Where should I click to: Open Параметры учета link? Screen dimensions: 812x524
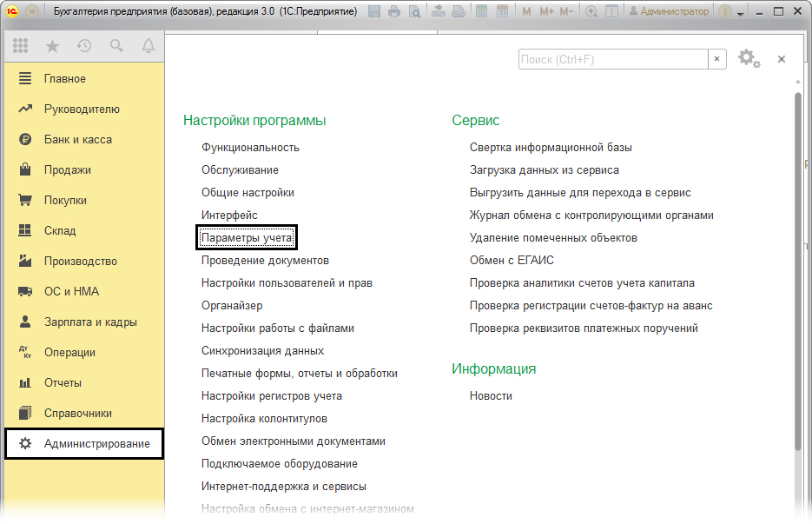click(247, 238)
